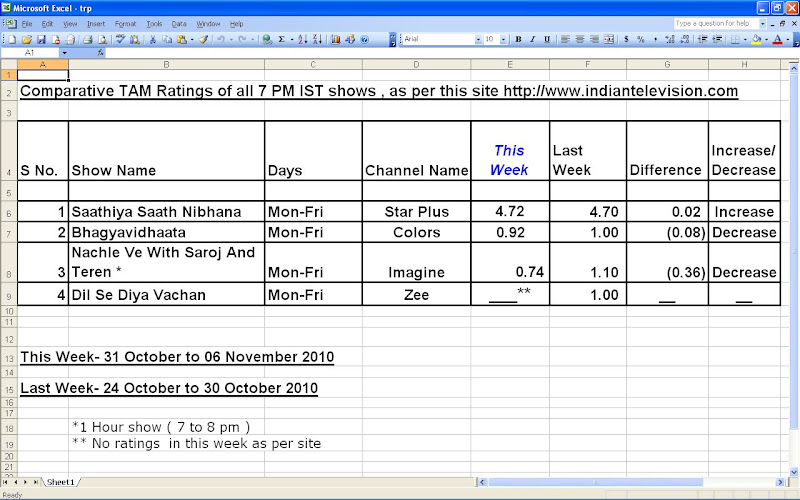
Task: Click the Insert Function fx icon
Action: point(101,53)
